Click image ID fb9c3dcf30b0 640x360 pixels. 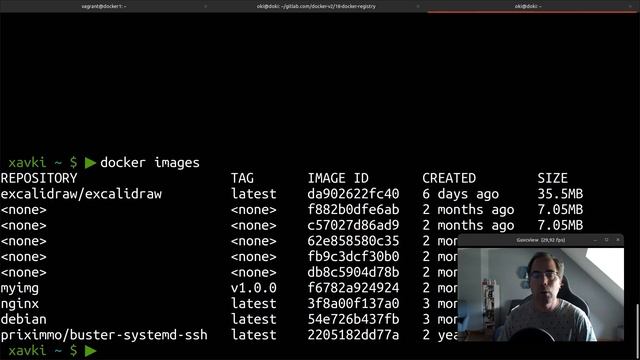(x=353, y=256)
